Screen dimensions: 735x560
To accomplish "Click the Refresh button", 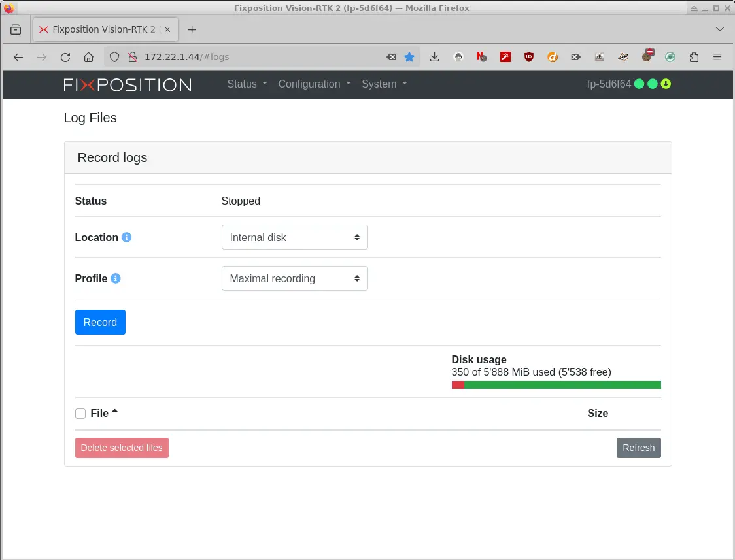I will [x=638, y=448].
